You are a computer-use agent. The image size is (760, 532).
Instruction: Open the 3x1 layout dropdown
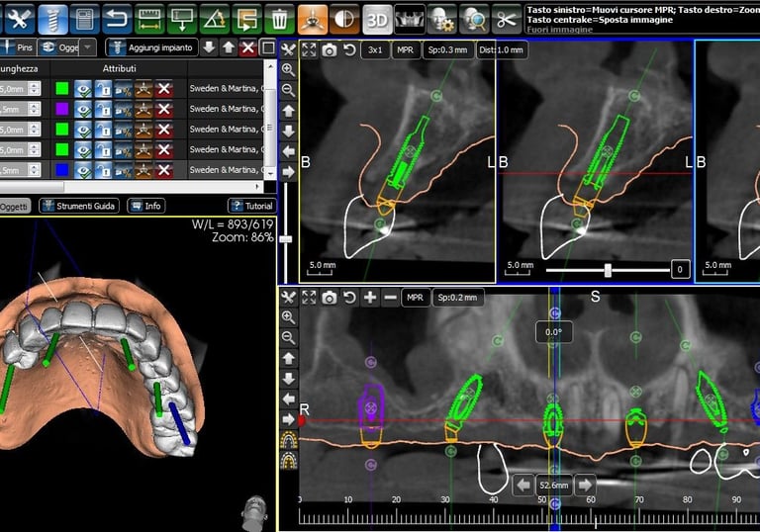coord(375,49)
